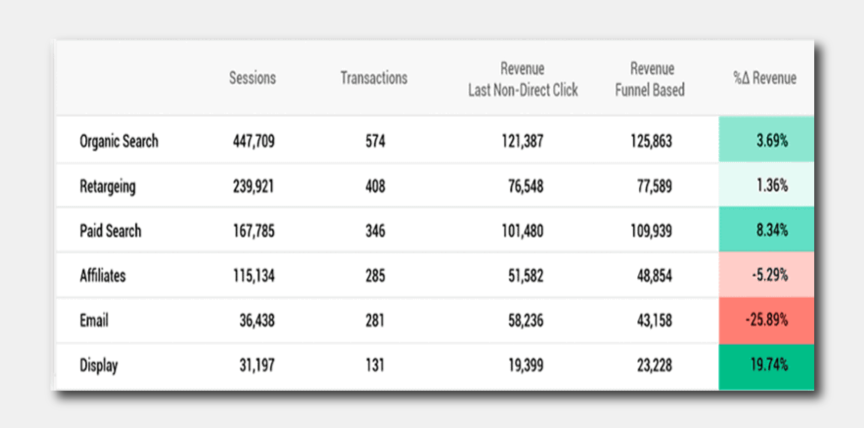Click the Sessions column header
The width and height of the screenshot is (864, 428).
pos(252,78)
